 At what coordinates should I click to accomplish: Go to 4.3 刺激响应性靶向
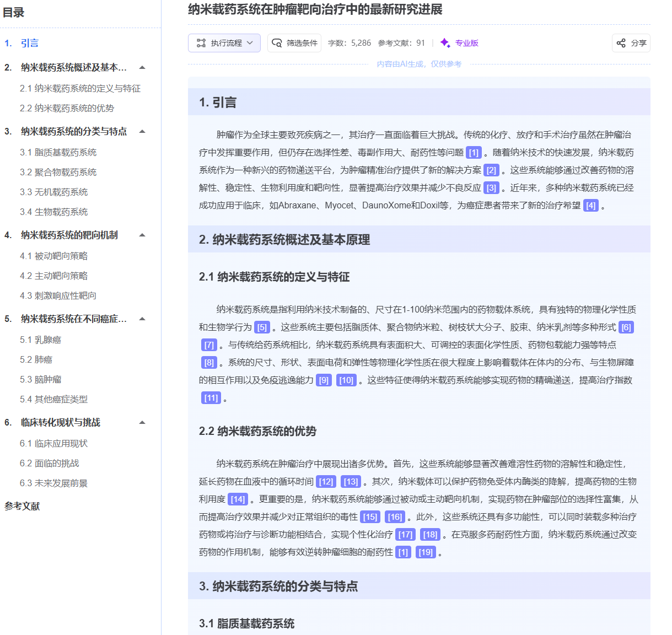pos(58,295)
